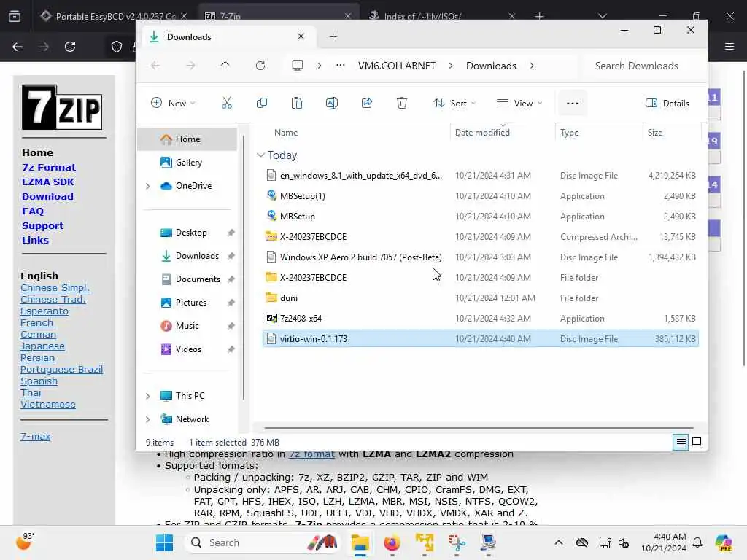Click the Delete trash icon
The width and height of the screenshot is (747, 560).
pyautogui.click(x=402, y=103)
